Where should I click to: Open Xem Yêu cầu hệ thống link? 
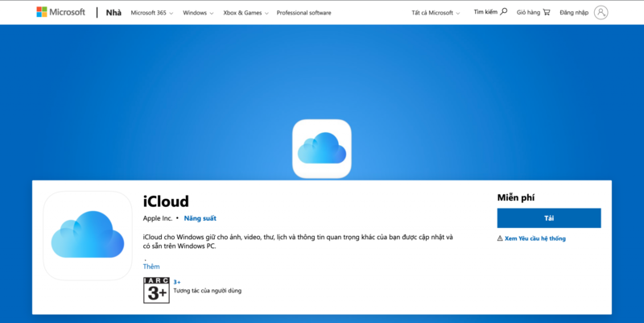(535, 238)
